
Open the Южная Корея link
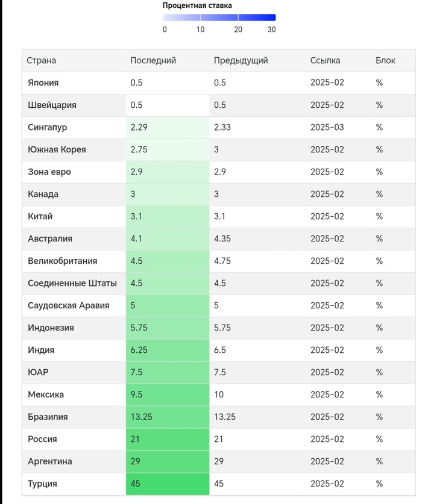pyautogui.click(x=57, y=149)
